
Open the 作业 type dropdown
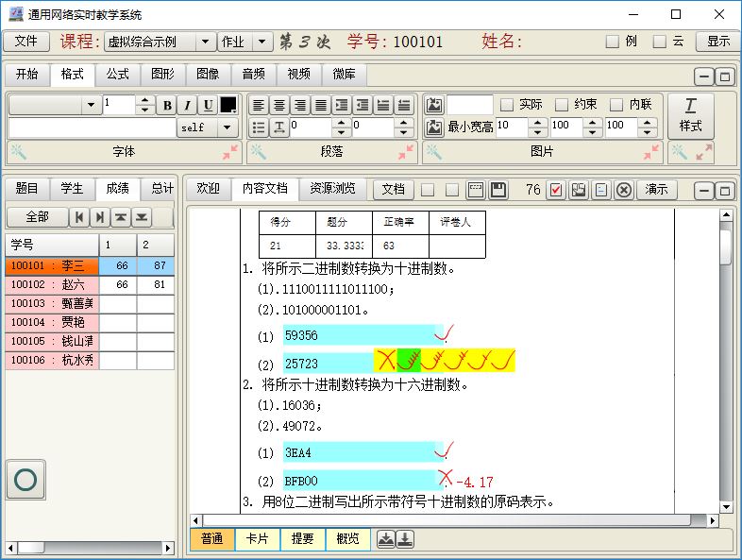pos(262,42)
